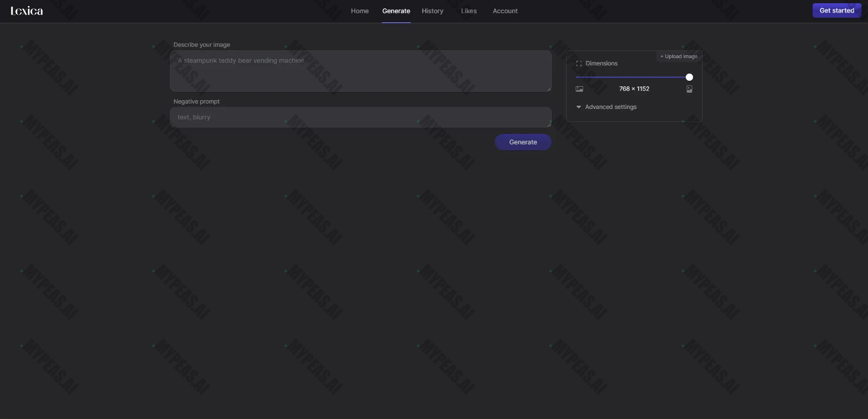Screen dimensions: 868x419
Task: Click the resize grip of the Describe box
Action: (x=548, y=88)
